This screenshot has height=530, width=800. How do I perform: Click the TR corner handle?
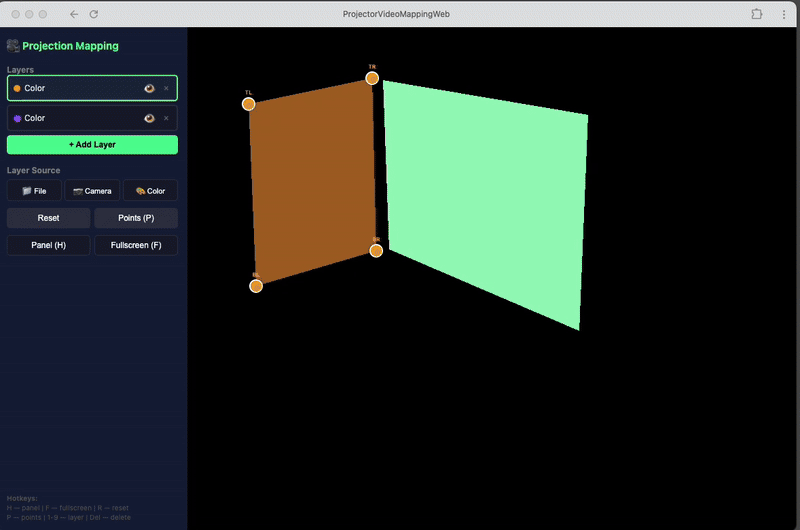tap(372, 78)
